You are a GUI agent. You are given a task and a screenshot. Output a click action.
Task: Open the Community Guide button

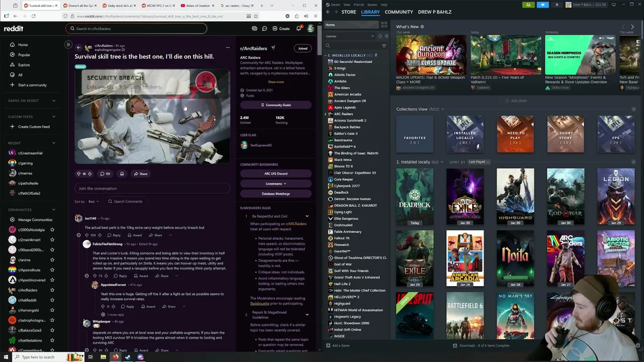[276, 105]
